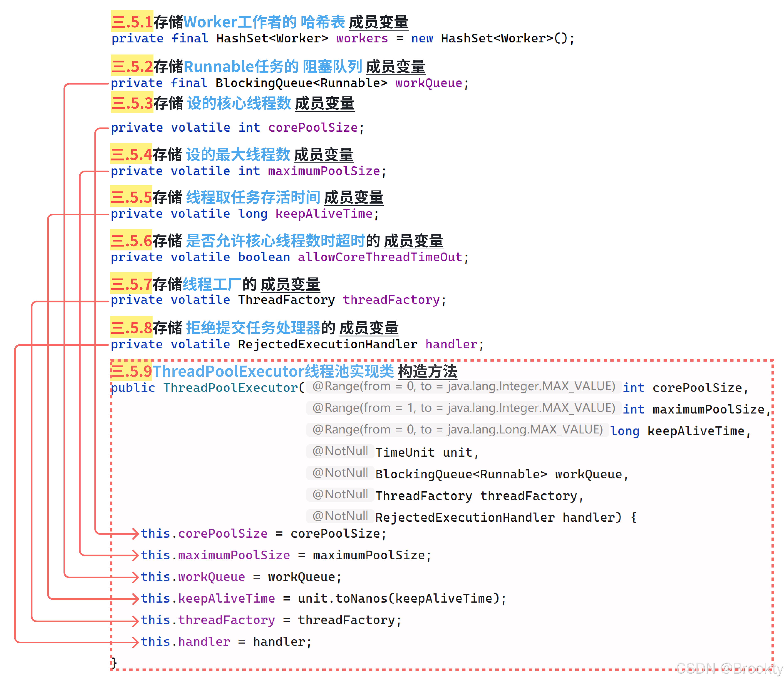Click the workQueue field declaration name
Viewport: 784px width, 681px height.
tap(428, 83)
